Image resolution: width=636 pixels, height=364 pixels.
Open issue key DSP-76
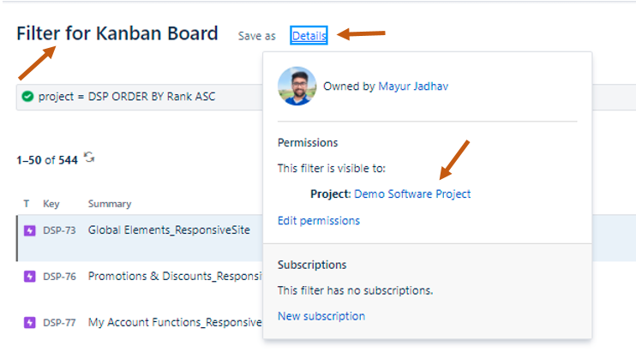[59, 277]
